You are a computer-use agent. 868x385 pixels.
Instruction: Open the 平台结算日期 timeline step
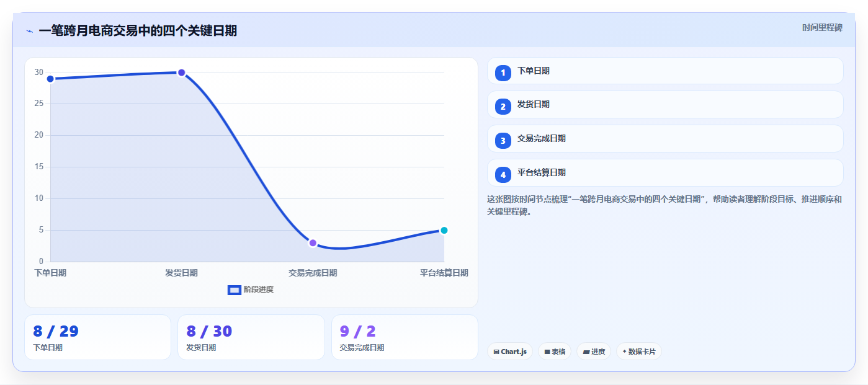pos(665,172)
